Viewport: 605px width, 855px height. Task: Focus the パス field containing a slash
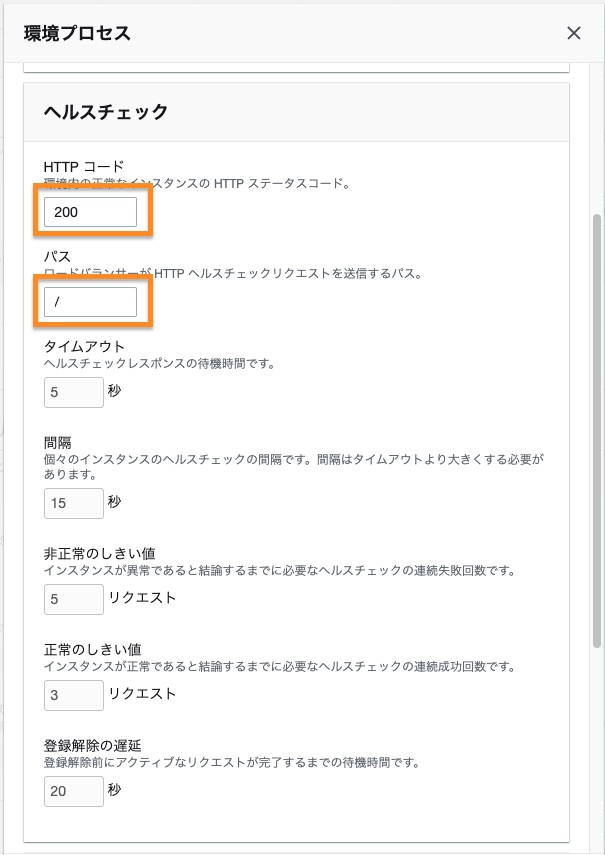[90, 302]
